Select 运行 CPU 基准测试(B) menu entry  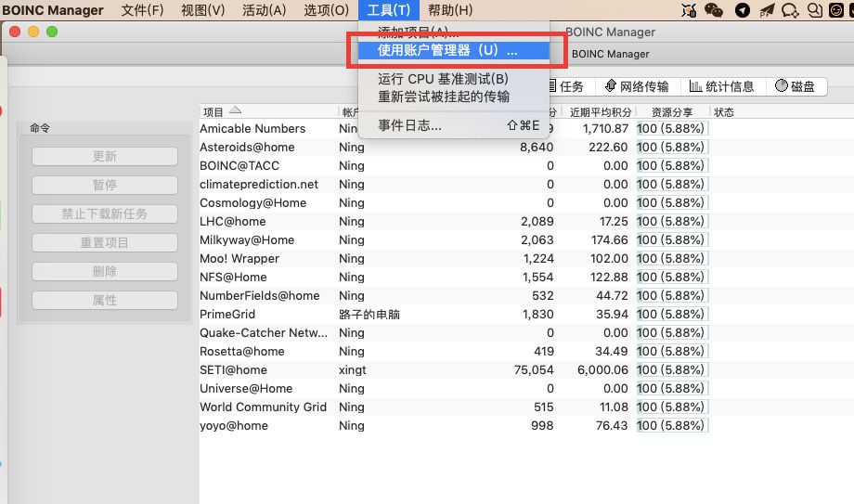click(453, 79)
